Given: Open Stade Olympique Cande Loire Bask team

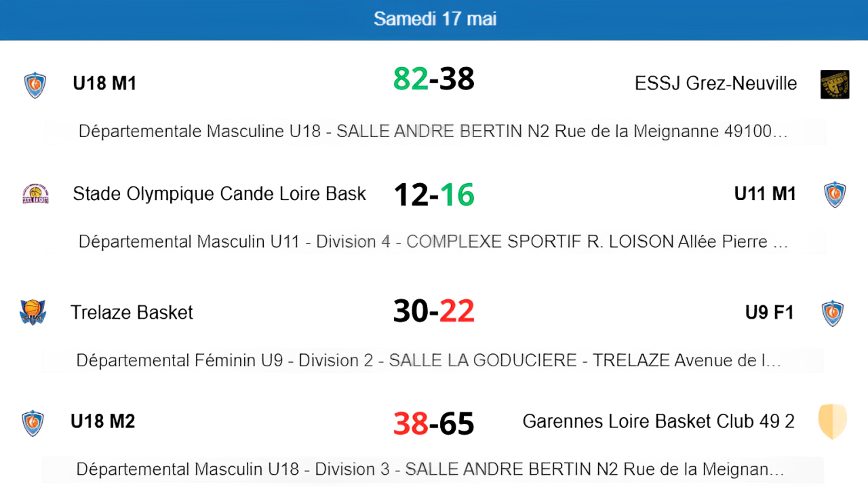Looking at the screenshot, I should [x=219, y=194].
